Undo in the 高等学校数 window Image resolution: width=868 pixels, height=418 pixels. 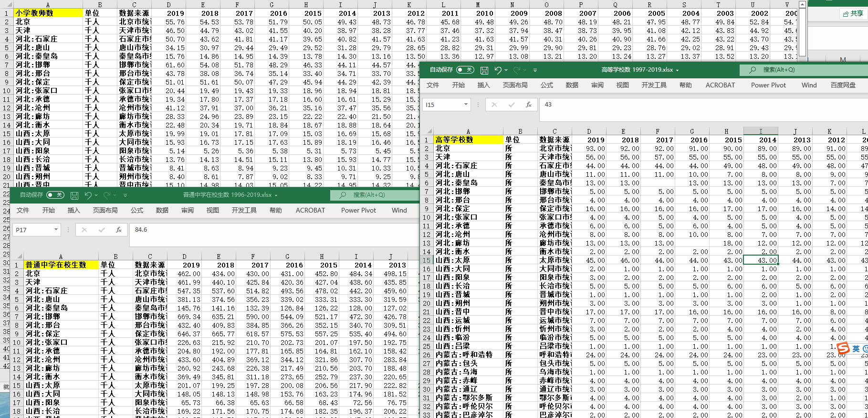pyautogui.click(x=498, y=70)
